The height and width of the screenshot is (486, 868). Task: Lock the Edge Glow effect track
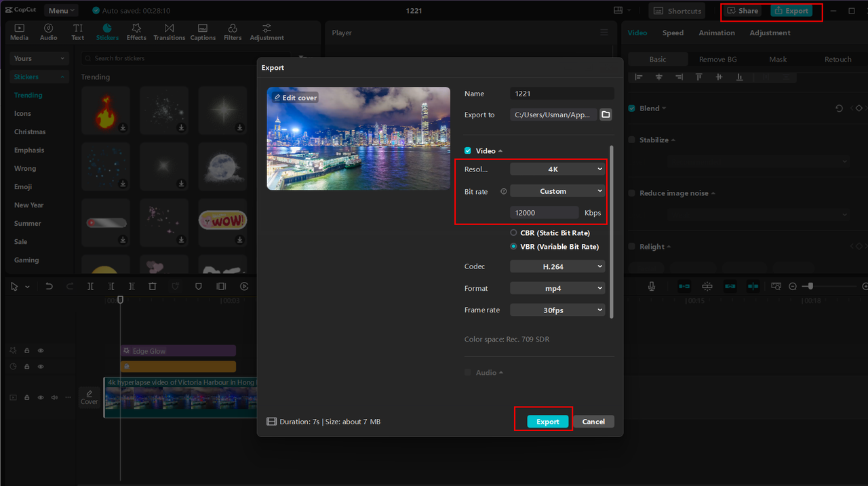pyautogui.click(x=27, y=351)
